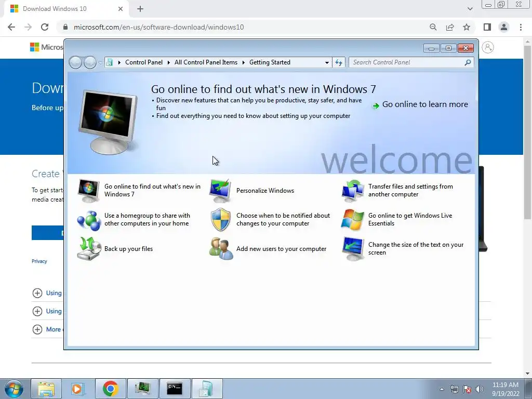Open the Transfer files and settings icon
The width and height of the screenshot is (532, 399).
pos(352,191)
